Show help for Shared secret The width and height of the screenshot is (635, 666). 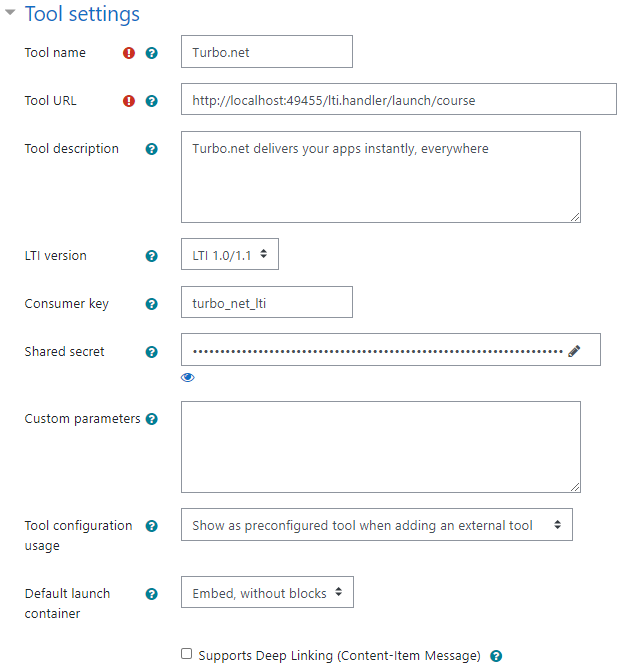tap(152, 352)
